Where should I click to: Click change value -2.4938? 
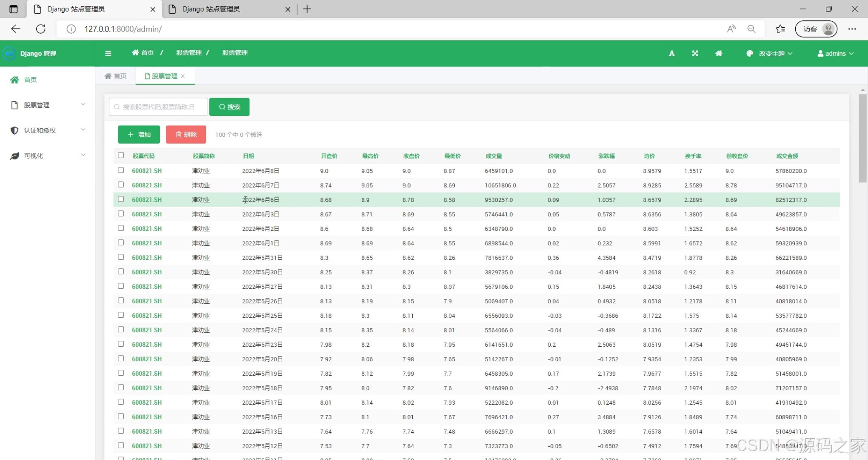[x=608, y=388]
